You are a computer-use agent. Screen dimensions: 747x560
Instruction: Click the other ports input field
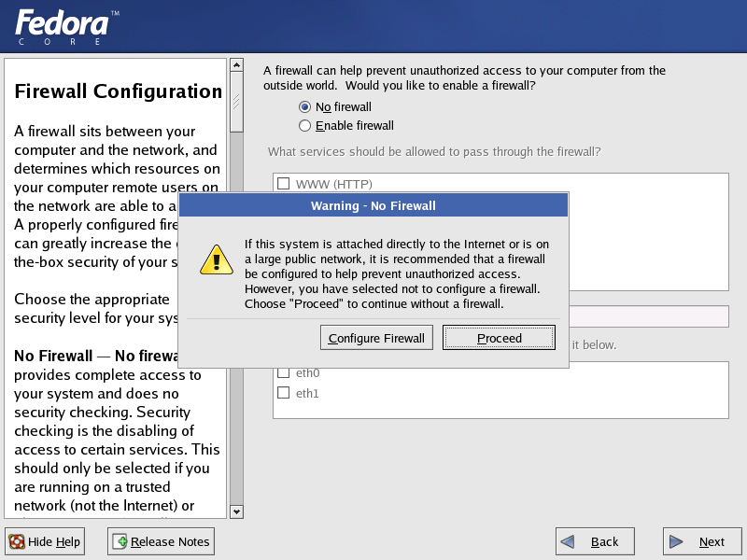point(649,316)
